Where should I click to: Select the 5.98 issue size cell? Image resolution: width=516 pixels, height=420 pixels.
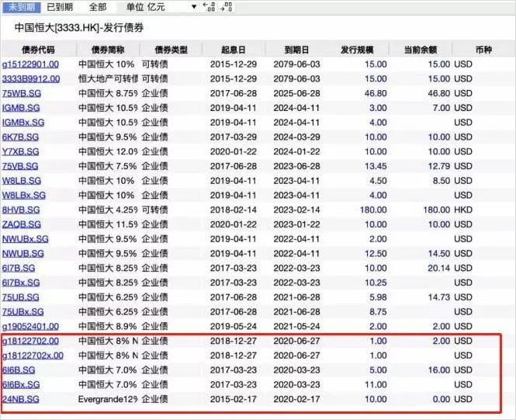coord(378,297)
